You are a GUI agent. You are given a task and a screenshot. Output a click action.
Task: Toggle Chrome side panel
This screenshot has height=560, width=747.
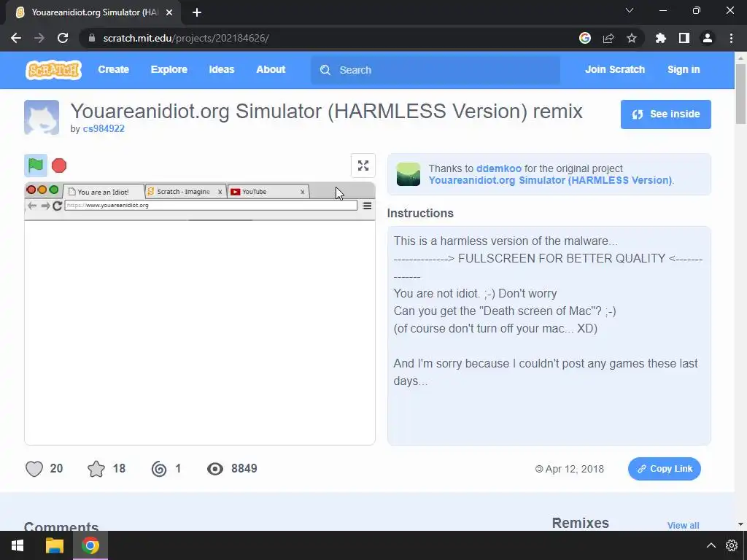(x=684, y=38)
